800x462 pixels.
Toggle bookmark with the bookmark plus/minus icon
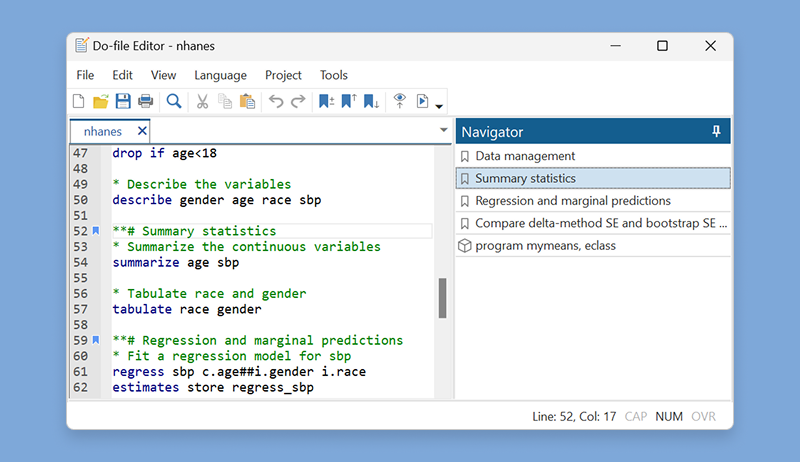[x=326, y=101]
